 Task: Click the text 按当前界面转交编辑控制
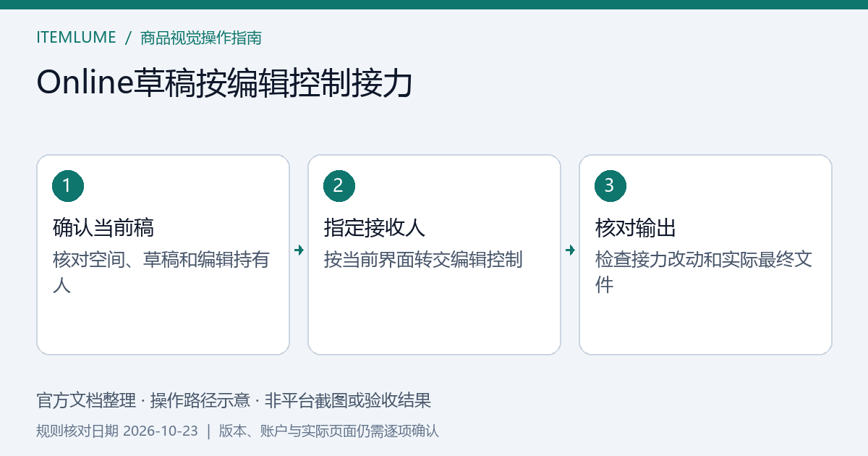423,260
